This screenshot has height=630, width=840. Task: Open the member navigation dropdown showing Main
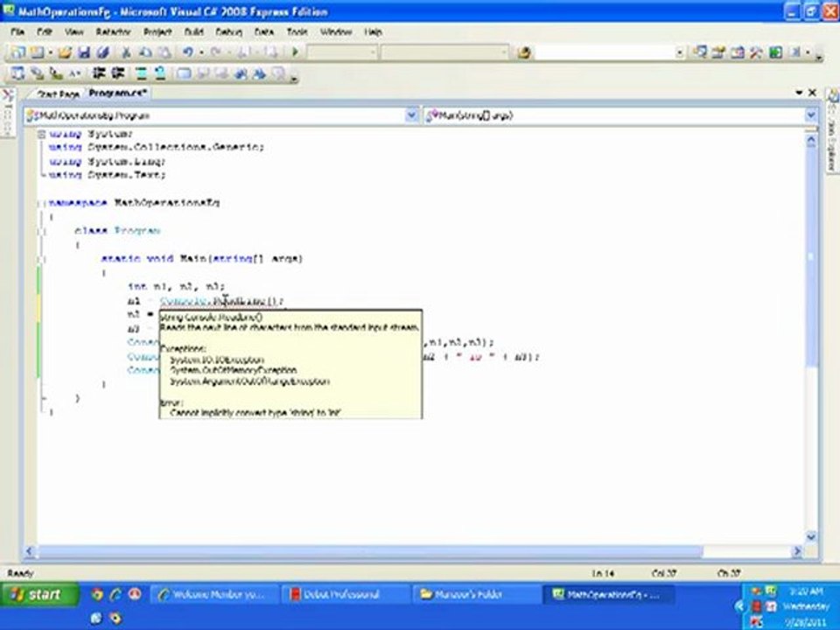pos(810,115)
